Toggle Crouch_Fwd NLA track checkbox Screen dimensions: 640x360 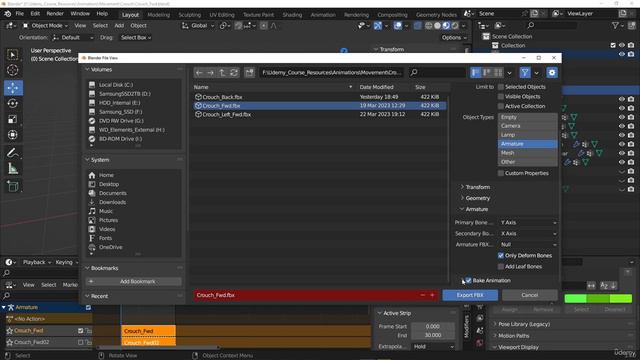tap(80, 331)
